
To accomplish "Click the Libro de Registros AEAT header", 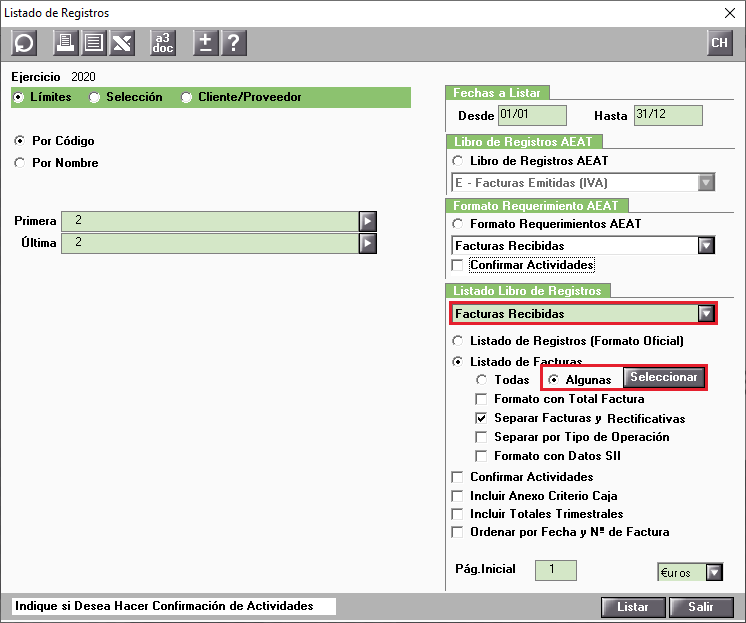I will click(x=524, y=142).
